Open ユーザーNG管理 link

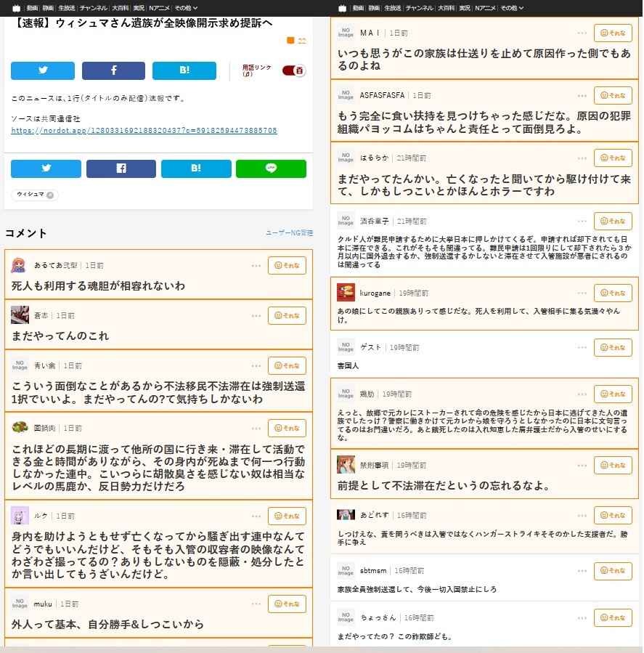pyautogui.click(x=289, y=233)
